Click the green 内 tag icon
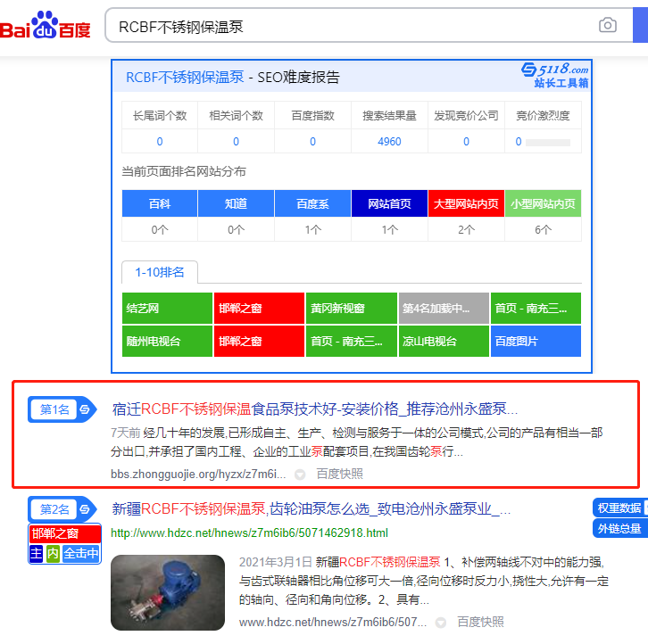This screenshot has height=644, width=648. (53, 553)
